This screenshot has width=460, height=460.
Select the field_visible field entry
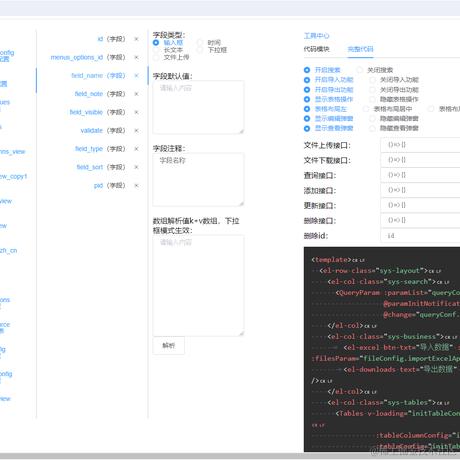point(97,112)
